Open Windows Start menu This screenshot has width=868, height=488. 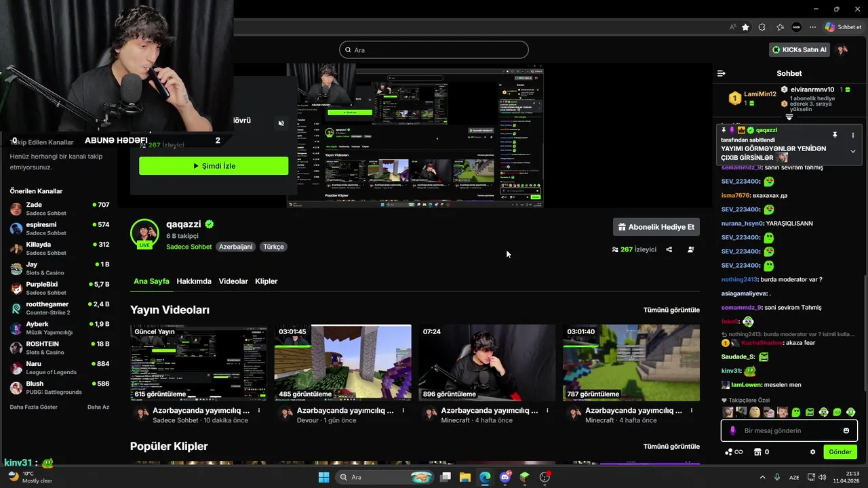pyautogui.click(x=324, y=477)
